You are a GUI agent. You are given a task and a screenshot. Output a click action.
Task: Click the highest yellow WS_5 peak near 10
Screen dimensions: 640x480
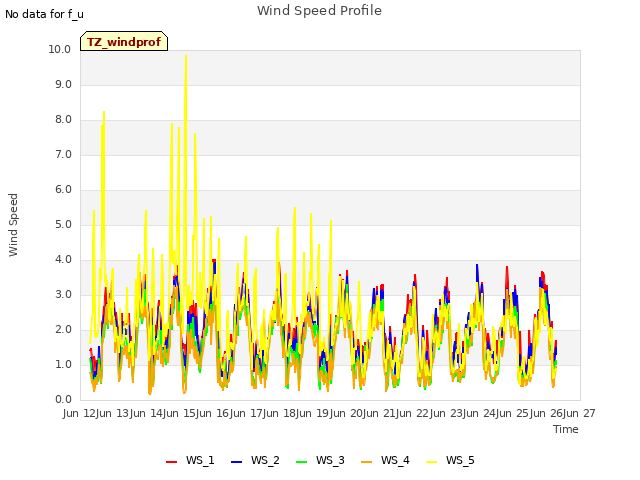[186, 56]
